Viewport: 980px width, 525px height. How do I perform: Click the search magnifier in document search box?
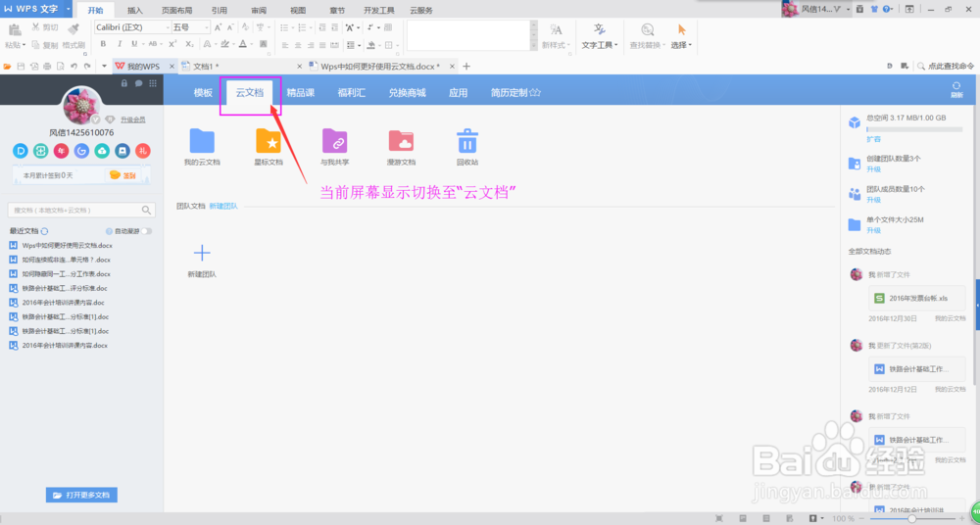click(146, 210)
